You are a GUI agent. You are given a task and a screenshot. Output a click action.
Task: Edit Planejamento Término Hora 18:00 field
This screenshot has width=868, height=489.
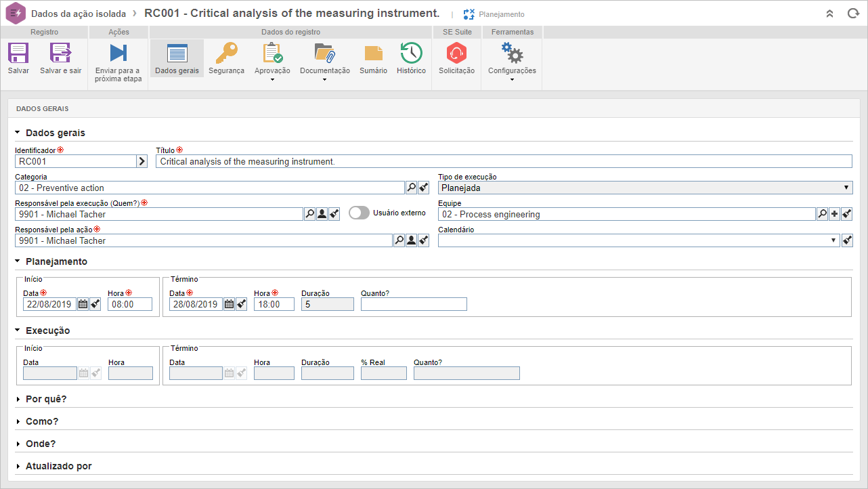click(x=274, y=304)
